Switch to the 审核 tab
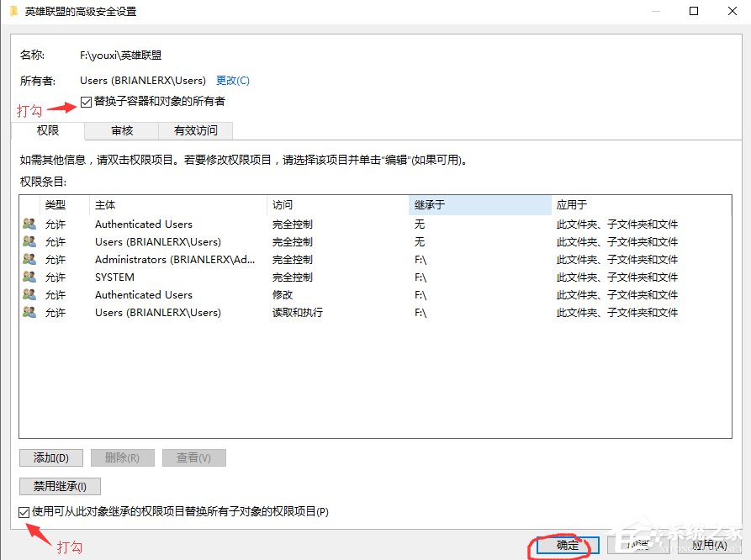Viewport: 751px width, 560px height. click(122, 131)
